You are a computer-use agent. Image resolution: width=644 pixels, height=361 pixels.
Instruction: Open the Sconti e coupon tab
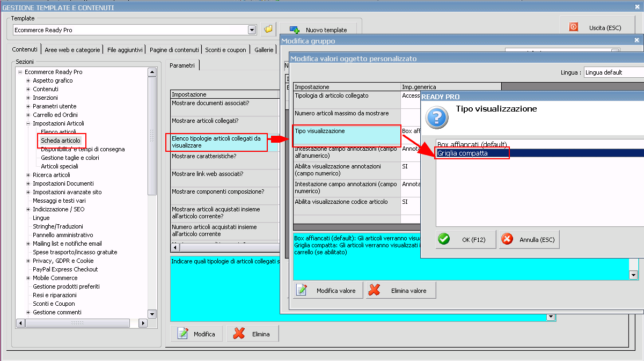225,50
